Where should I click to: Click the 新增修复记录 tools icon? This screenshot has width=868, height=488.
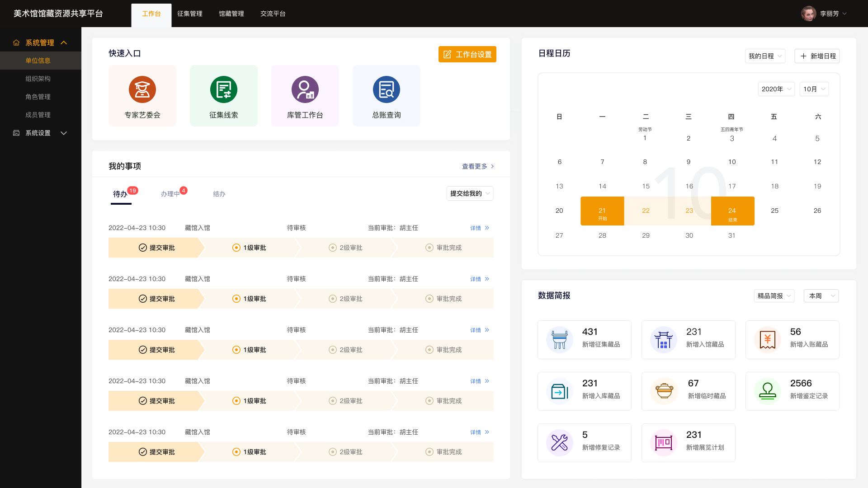coord(559,443)
